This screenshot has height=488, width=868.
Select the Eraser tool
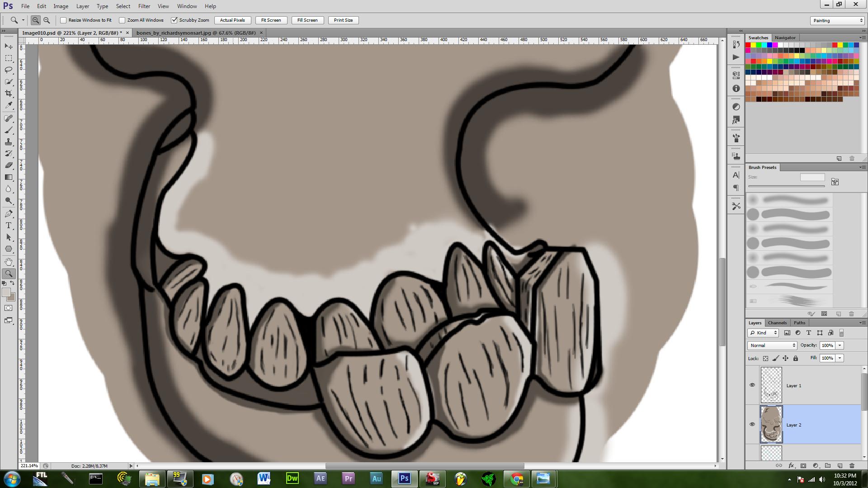click(9, 165)
